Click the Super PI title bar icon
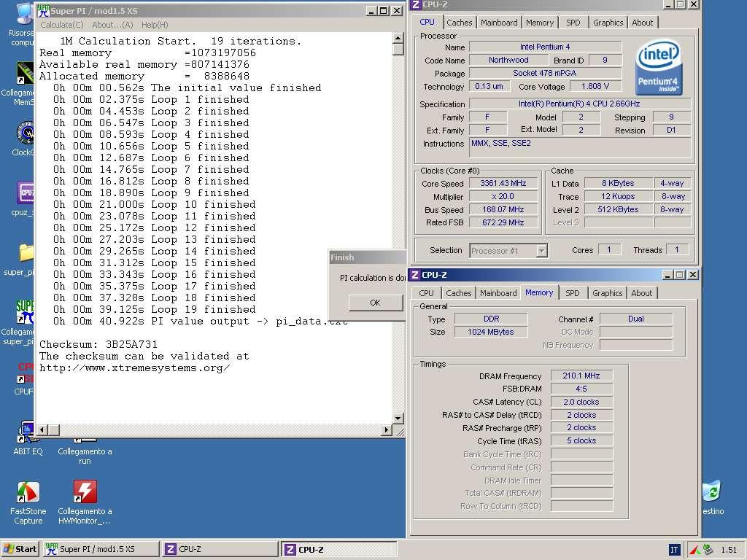 pos(43,11)
